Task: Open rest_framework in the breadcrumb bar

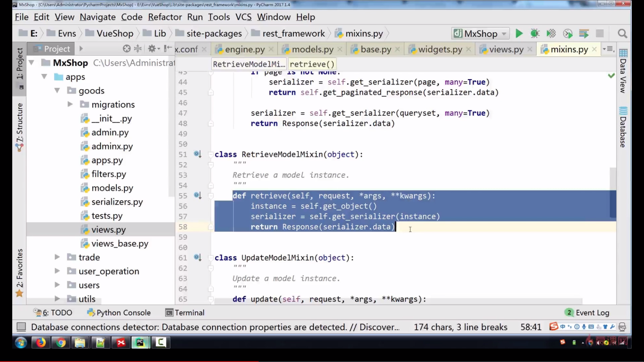Action: coord(293,33)
